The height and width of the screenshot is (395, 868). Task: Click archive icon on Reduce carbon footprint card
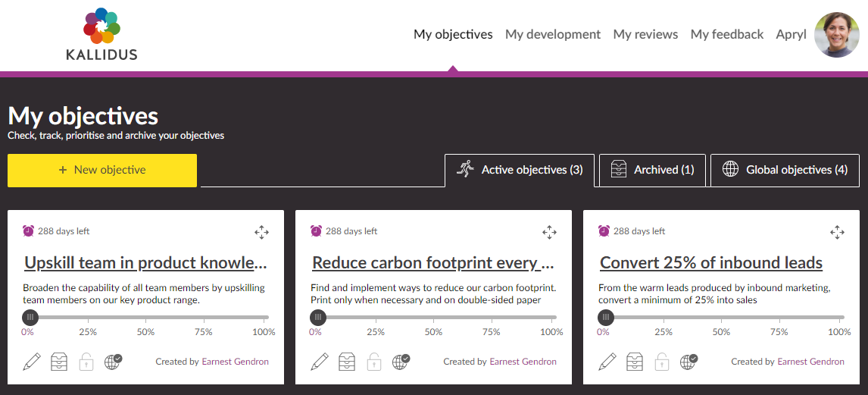[x=347, y=362]
